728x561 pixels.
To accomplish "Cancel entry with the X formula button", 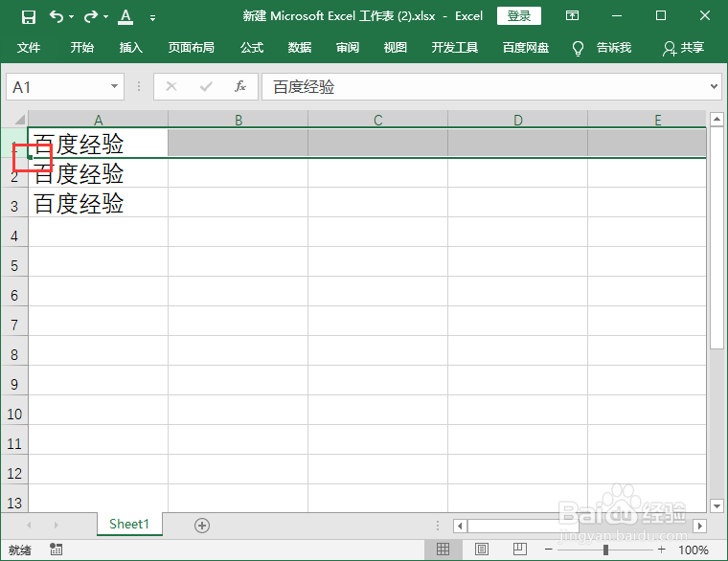I will tap(171, 86).
